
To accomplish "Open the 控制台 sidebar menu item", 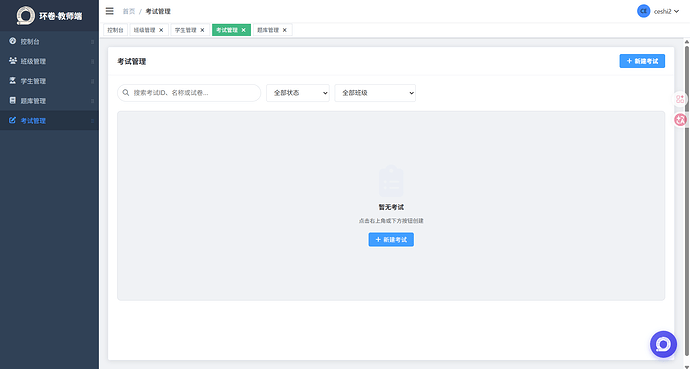I will (49, 41).
